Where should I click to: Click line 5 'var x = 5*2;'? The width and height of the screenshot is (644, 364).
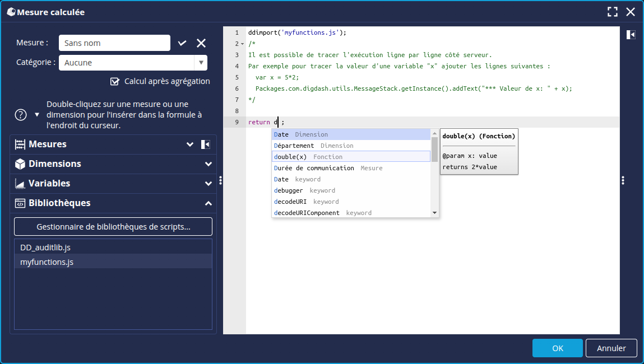tap(277, 77)
